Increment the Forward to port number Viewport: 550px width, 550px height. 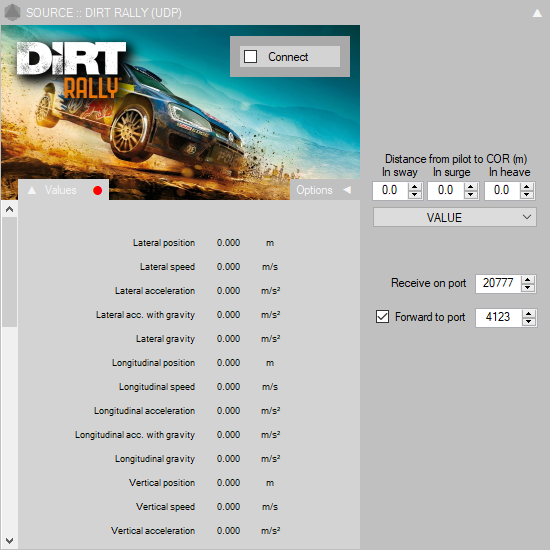(529, 314)
